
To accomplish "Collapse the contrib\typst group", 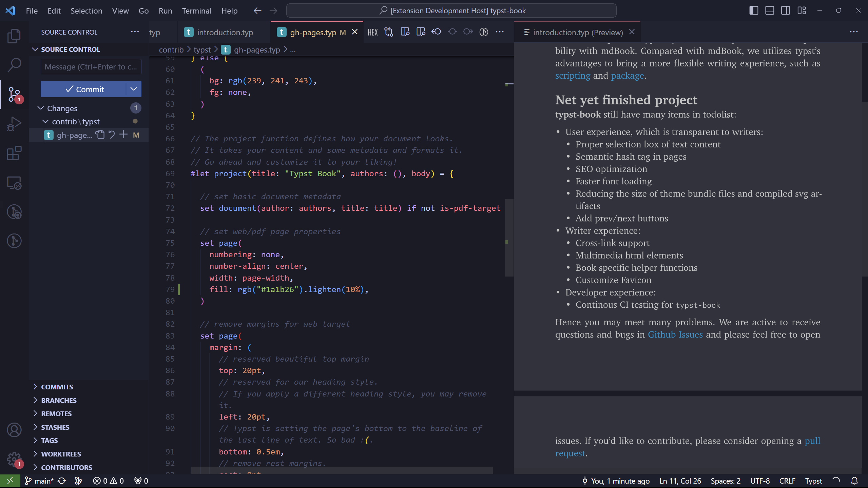I will click(44, 121).
